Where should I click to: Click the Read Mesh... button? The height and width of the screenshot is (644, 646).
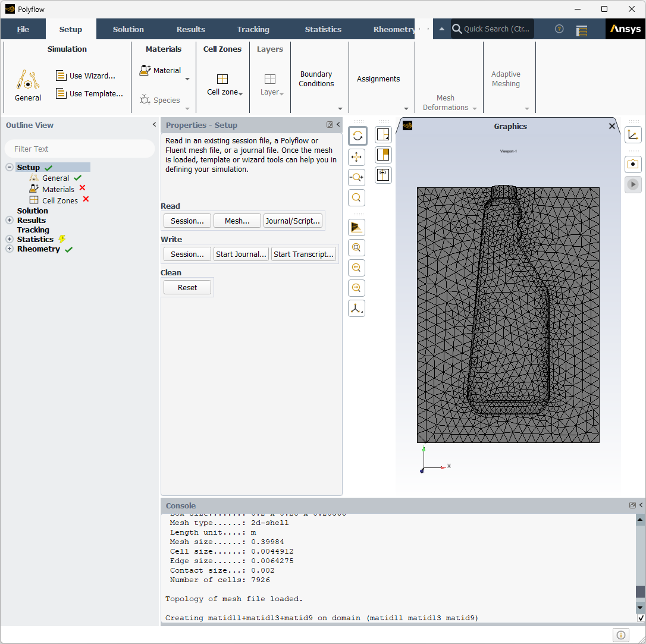[x=237, y=221]
